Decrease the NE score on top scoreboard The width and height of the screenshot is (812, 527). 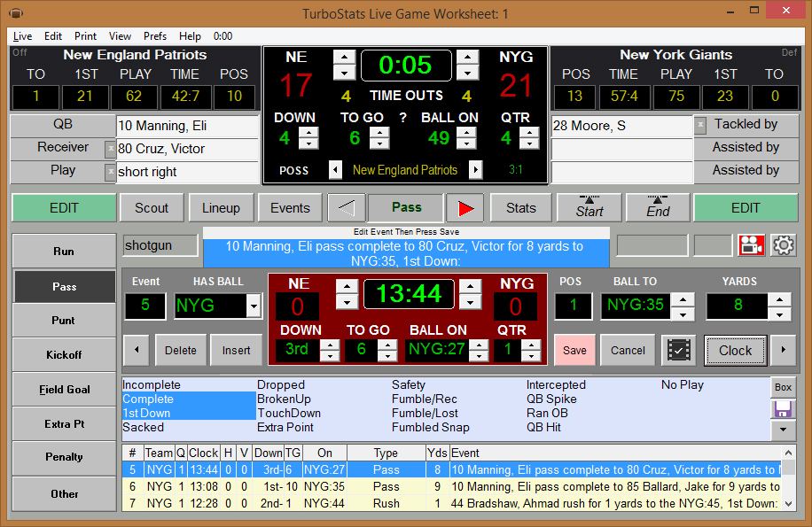[344, 73]
